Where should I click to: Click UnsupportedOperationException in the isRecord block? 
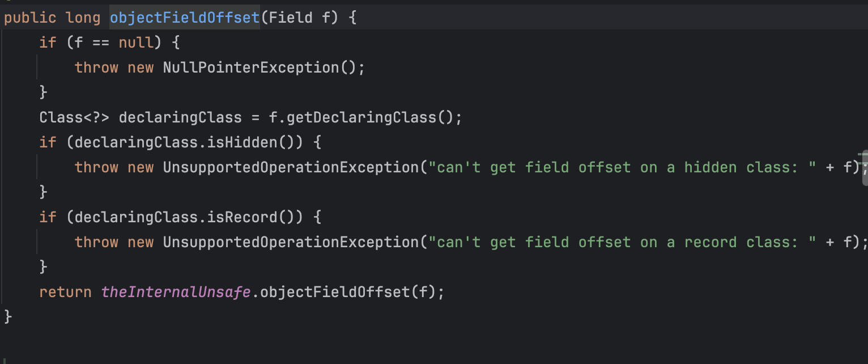(x=290, y=242)
